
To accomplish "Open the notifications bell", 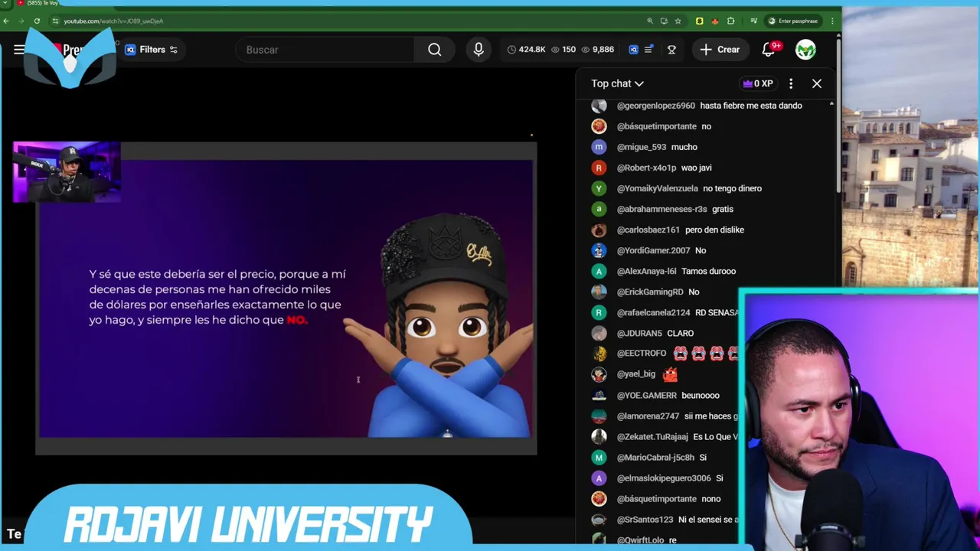I will tap(768, 50).
